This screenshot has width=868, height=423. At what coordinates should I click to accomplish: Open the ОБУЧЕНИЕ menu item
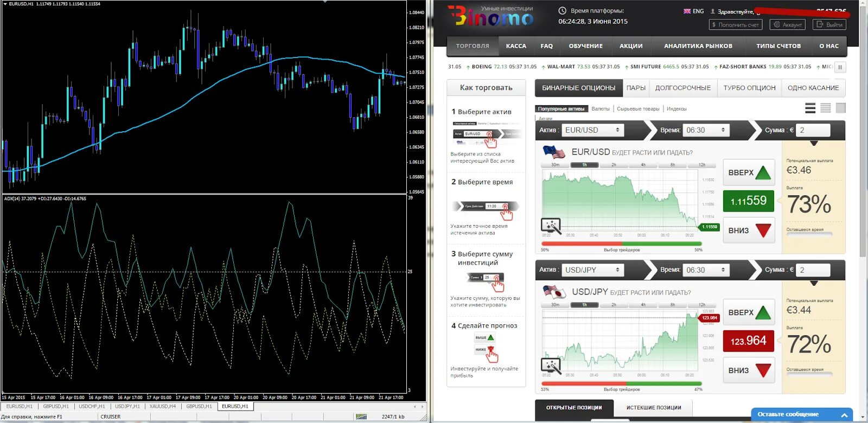pyautogui.click(x=586, y=46)
